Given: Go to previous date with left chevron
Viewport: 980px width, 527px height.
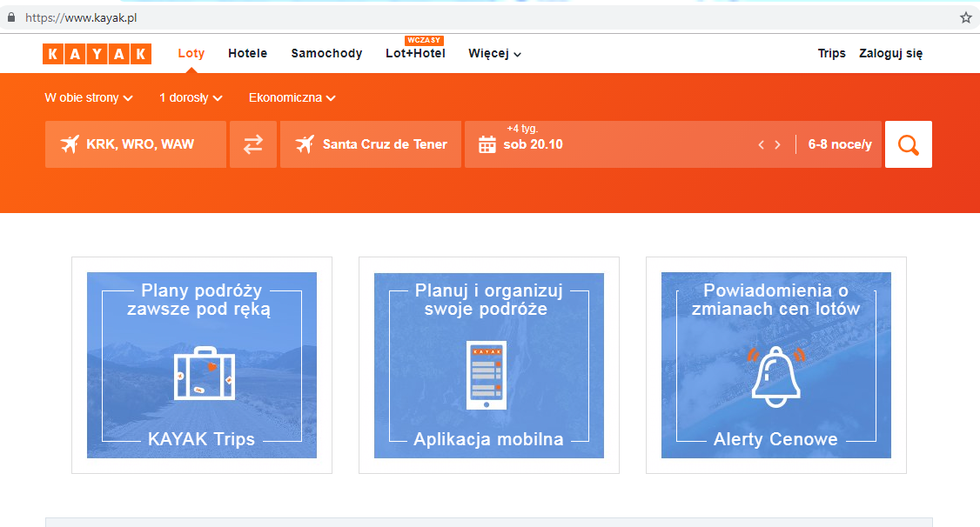Looking at the screenshot, I should pos(761,145).
